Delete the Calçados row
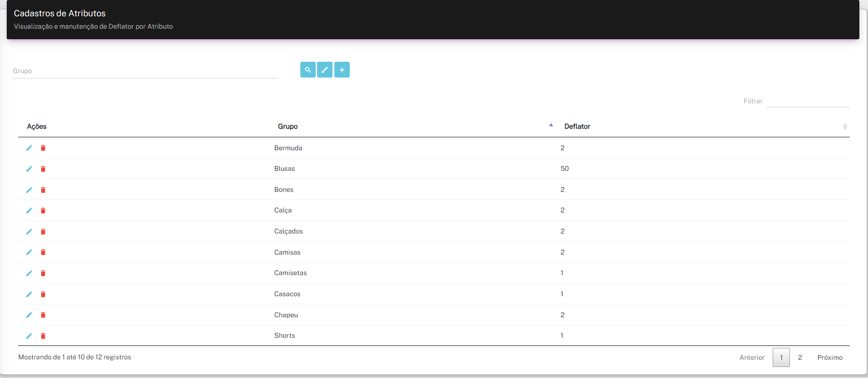868x378 pixels. tap(43, 232)
